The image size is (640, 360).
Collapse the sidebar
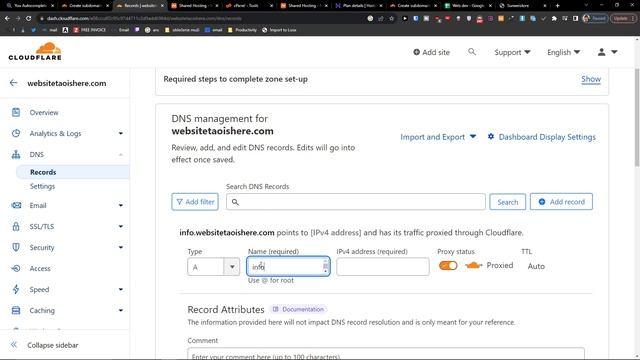[44, 345]
